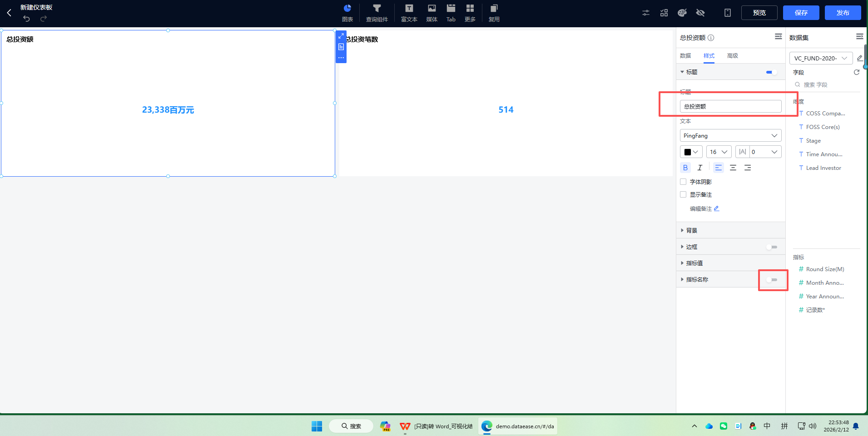
Task: Click 编辑备注 edit link
Action: pos(704,208)
